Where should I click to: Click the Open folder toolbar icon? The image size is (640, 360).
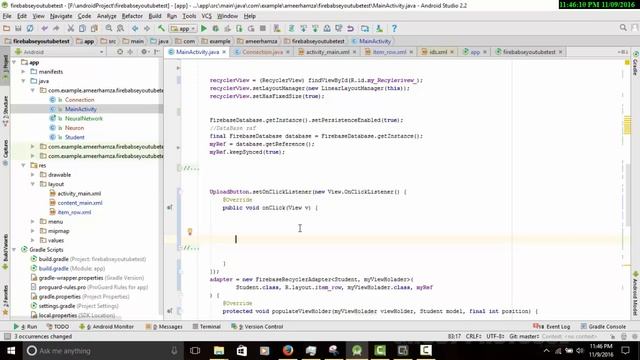tap(7, 29)
